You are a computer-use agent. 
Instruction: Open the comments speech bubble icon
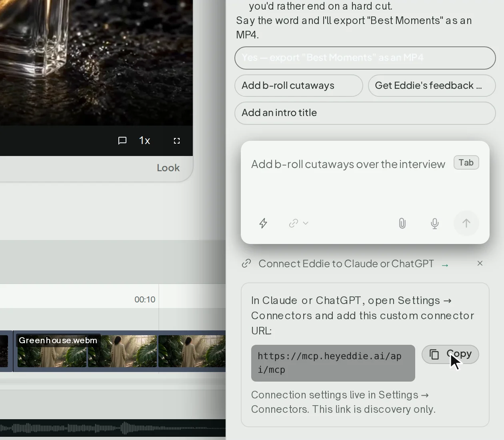click(122, 141)
